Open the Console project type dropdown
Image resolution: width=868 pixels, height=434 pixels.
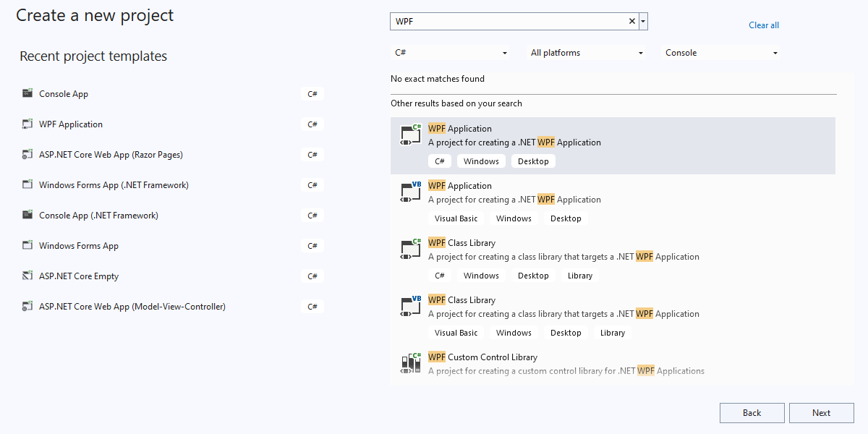click(x=721, y=53)
